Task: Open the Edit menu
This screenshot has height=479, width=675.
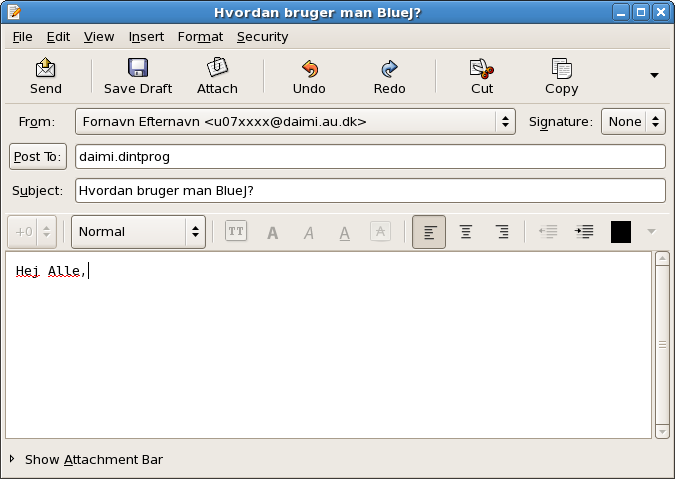Action: pyautogui.click(x=58, y=37)
